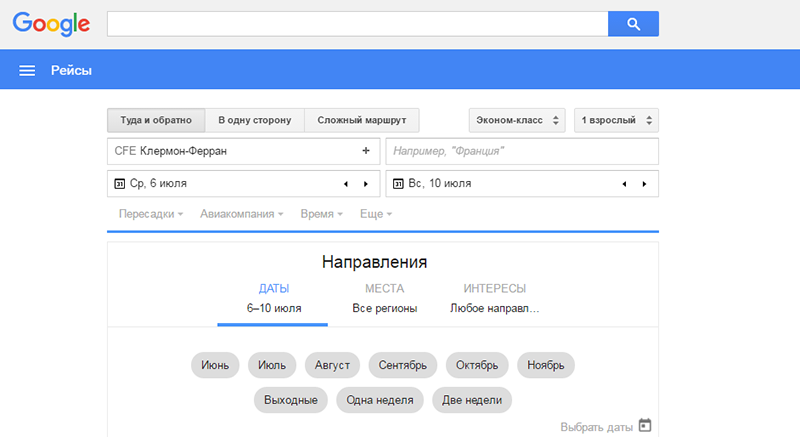Select the Туда и обратно trip type

point(156,120)
